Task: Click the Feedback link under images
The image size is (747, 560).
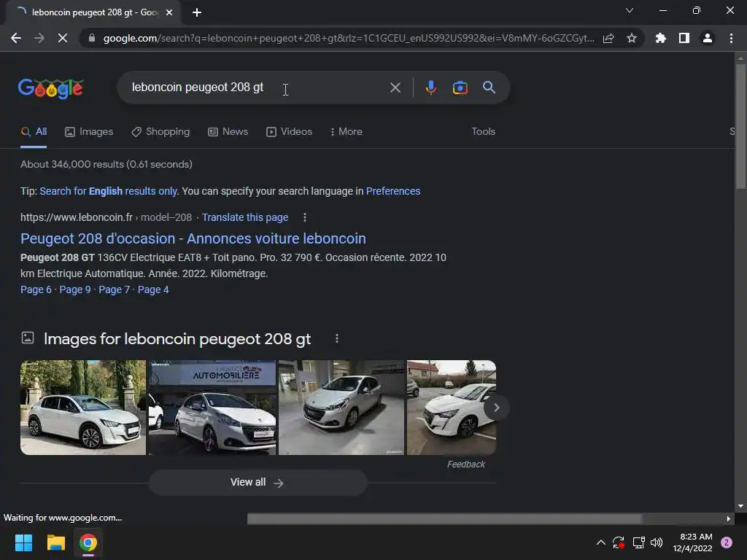Action: tap(465, 464)
